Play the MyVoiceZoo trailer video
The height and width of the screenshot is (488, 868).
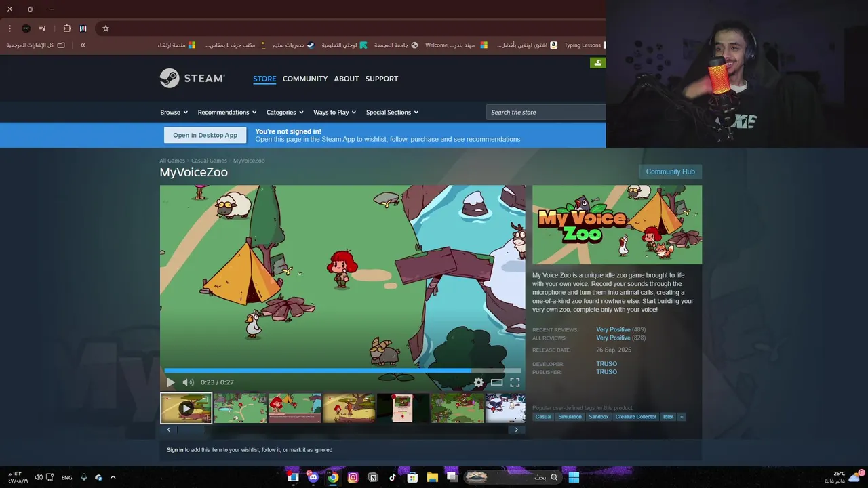170,382
